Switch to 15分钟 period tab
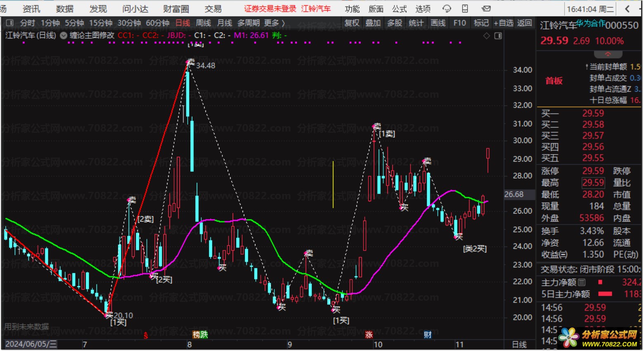The height and width of the screenshot is (351, 644). [x=101, y=23]
